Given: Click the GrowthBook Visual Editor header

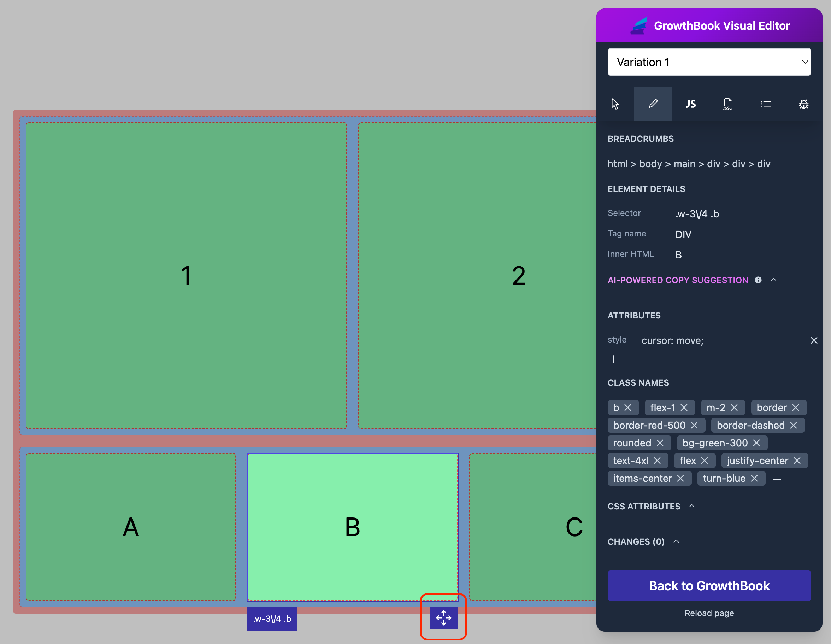Looking at the screenshot, I should pyautogui.click(x=709, y=25).
